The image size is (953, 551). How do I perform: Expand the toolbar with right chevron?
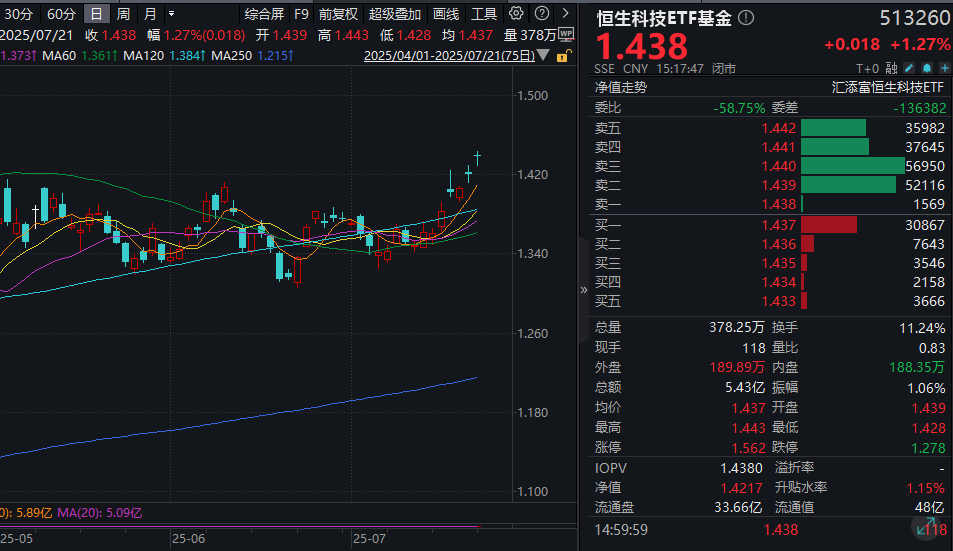point(565,14)
